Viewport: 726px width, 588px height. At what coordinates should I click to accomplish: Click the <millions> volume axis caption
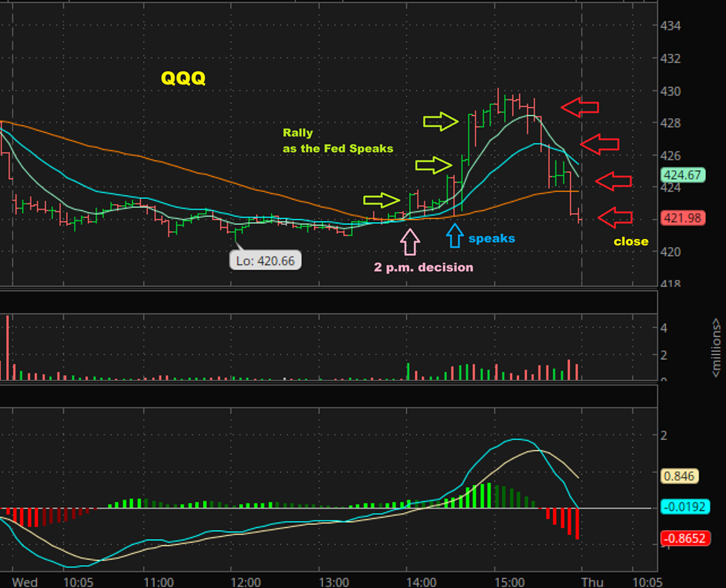click(716, 347)
